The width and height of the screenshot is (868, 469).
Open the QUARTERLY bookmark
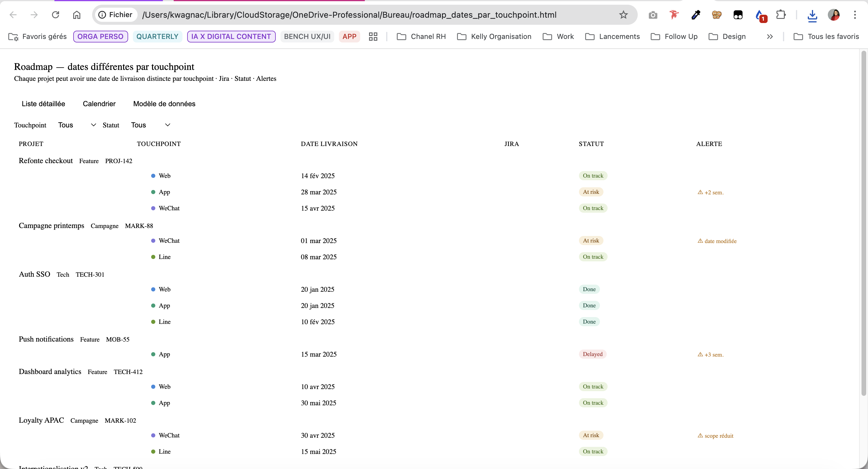[157, 36]
